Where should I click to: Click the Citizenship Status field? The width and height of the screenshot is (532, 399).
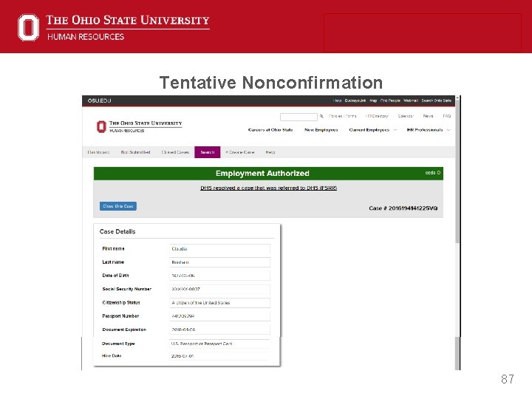tap(220, 303)
